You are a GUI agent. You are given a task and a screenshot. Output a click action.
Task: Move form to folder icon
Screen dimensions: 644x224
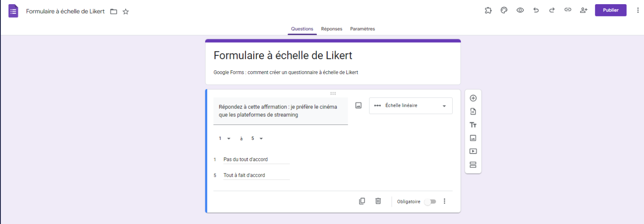click(113, 12)
